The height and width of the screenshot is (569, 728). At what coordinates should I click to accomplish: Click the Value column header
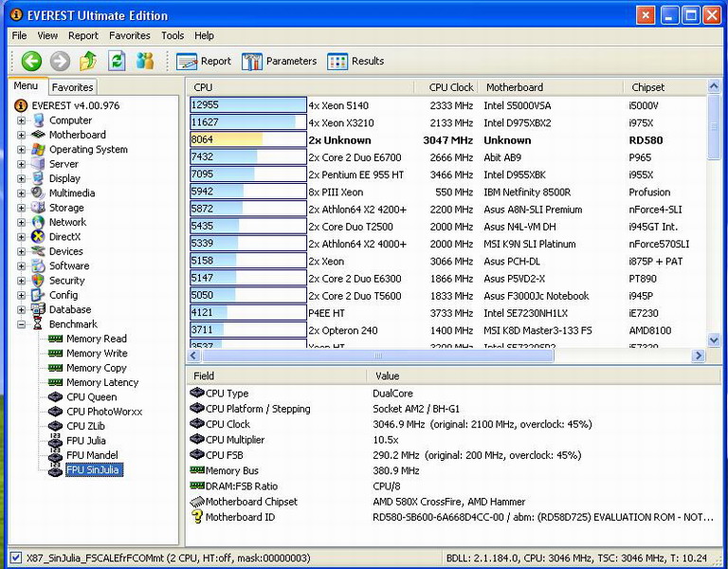click(545, 376)
